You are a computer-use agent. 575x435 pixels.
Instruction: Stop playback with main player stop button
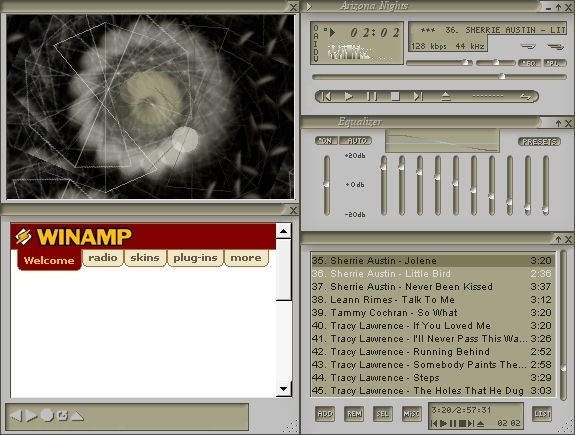click(395, 96)
